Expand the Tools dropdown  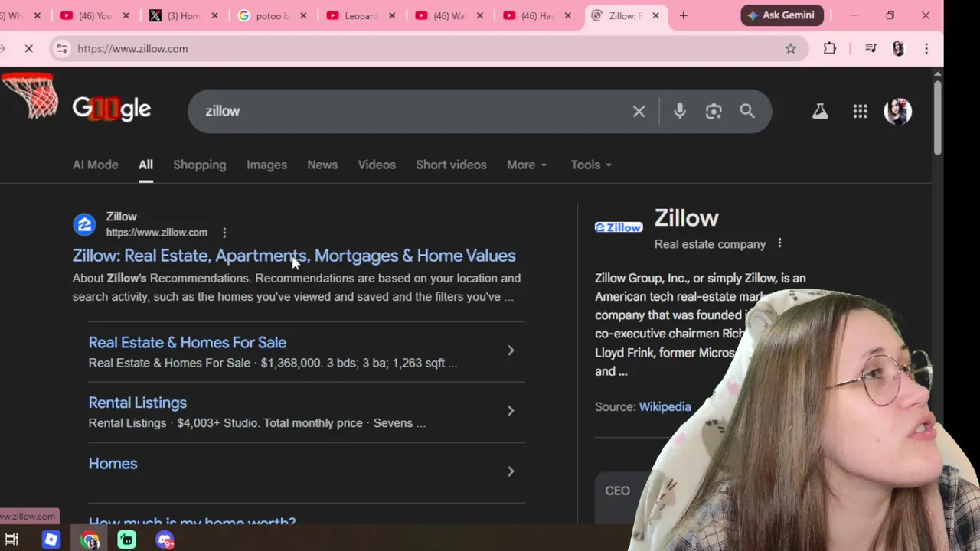pyautogui.click(x=591, y=165)
